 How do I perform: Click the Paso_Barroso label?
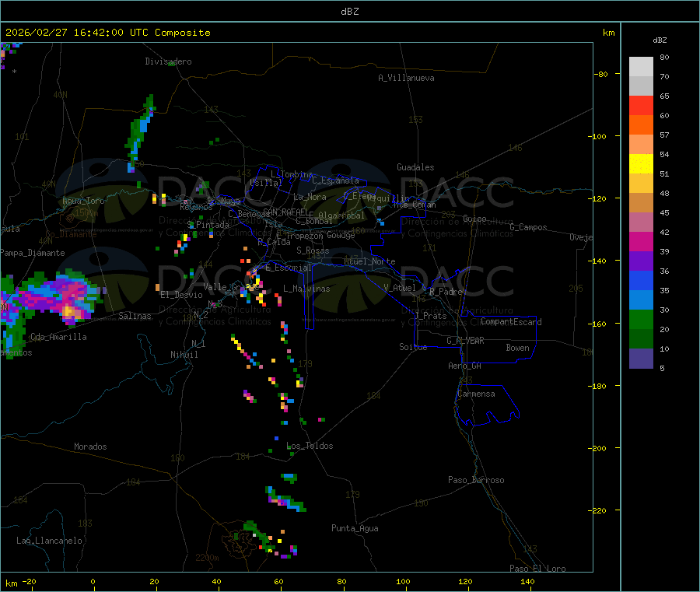(x=476, y=480)
